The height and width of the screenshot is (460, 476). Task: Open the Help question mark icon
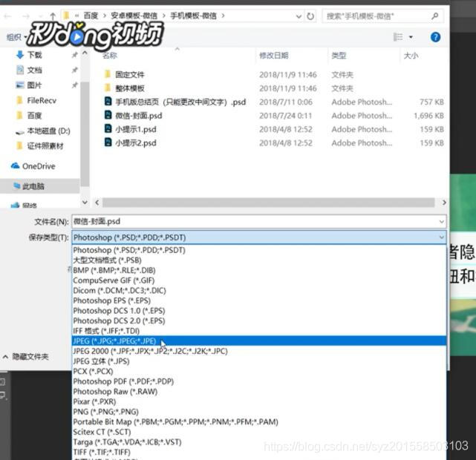(435, 37)
